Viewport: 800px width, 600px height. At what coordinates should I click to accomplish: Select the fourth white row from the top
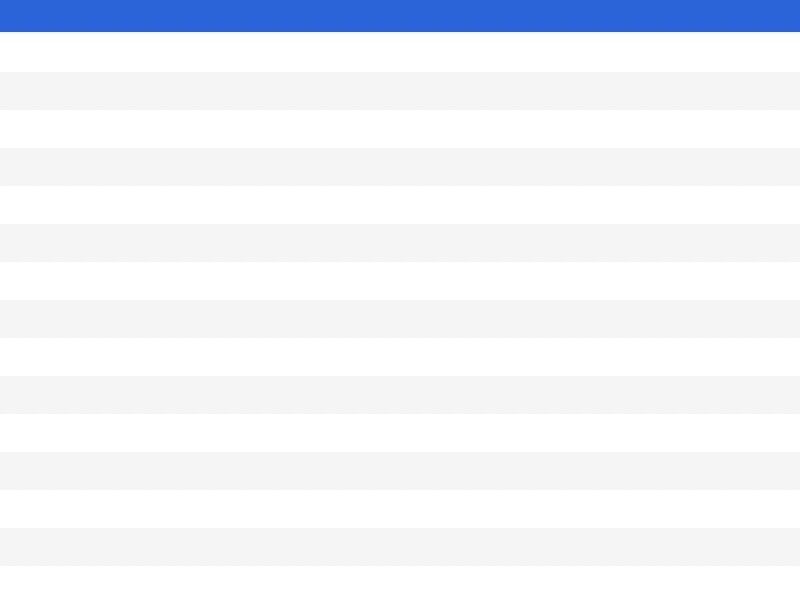(x=400, y=280)
